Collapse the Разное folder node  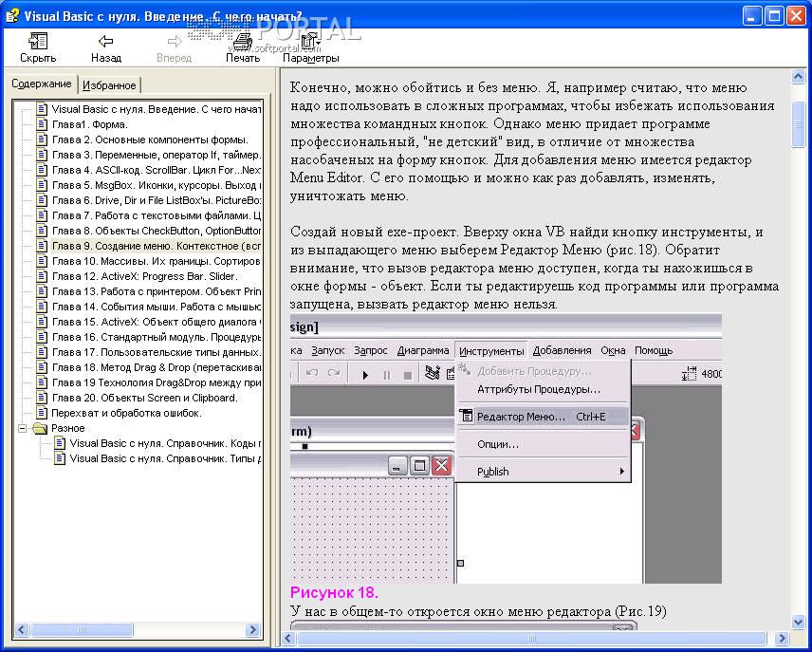22,428
